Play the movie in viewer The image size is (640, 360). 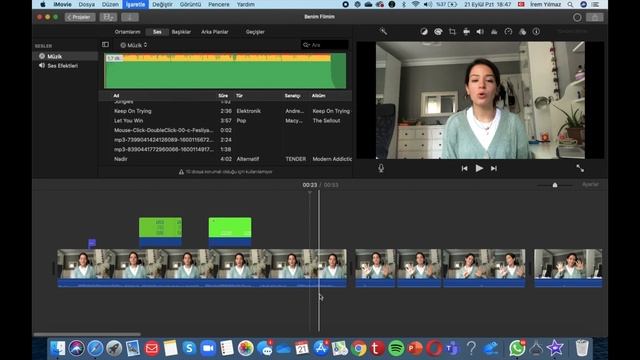click(x=479, y=168)
